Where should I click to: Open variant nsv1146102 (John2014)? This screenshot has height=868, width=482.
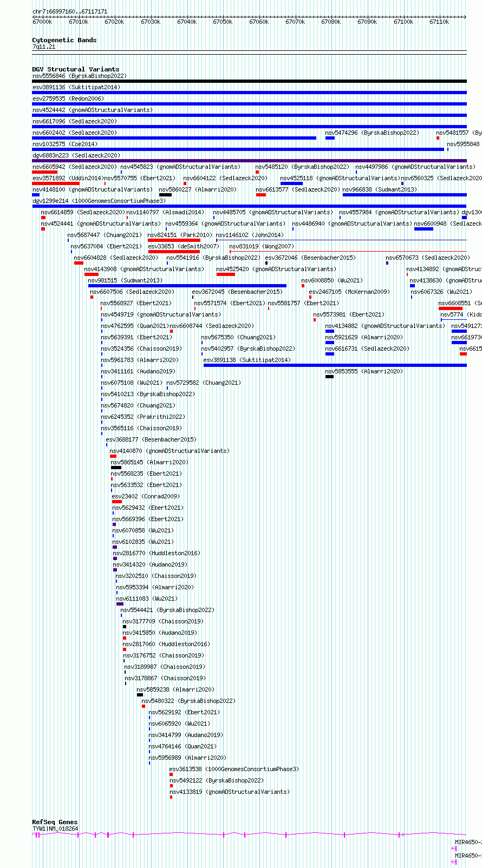pos(250,235)
